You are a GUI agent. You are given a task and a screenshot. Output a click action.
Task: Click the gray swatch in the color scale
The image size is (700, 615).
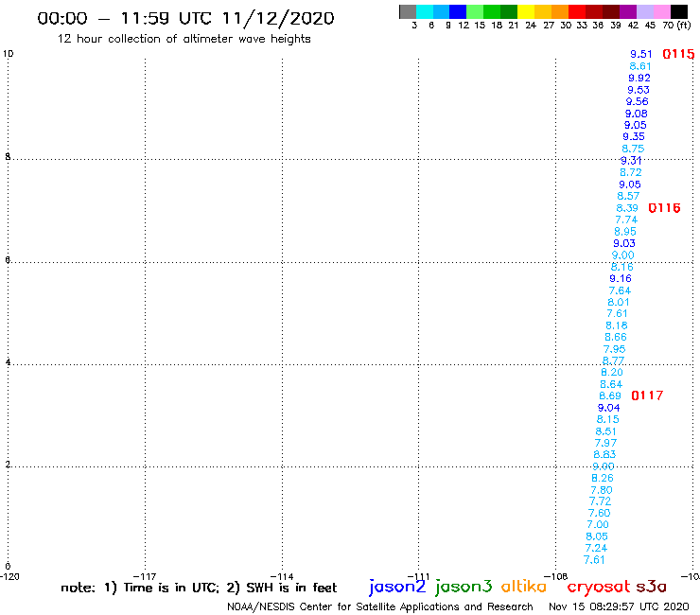[x=408, y=11]
